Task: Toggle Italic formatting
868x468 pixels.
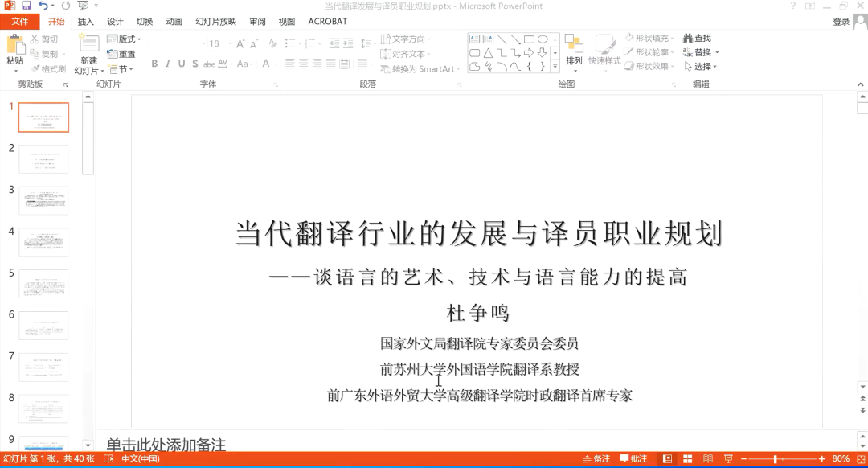Action: tap(168, 64)
